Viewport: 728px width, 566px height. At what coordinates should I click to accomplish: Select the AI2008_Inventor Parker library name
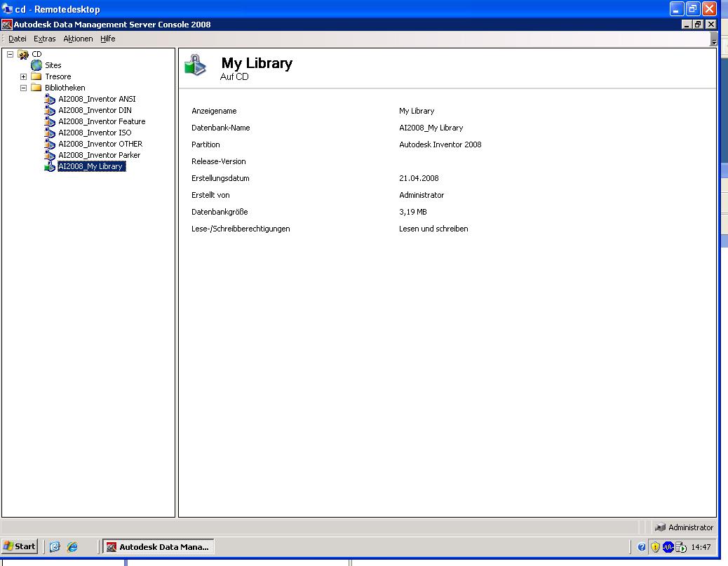pos(100,155)
